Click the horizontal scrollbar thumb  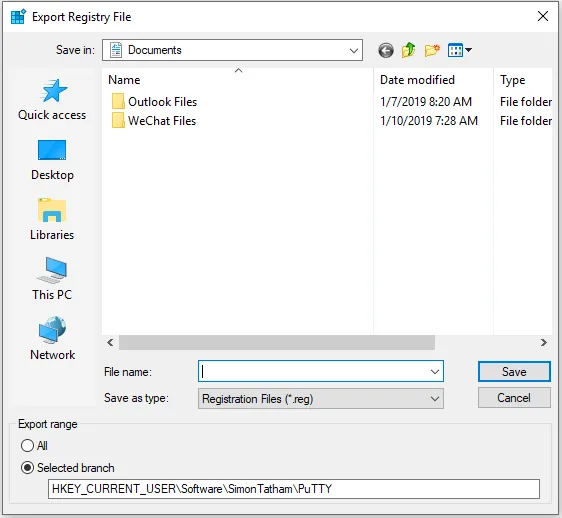click(277, 342)
